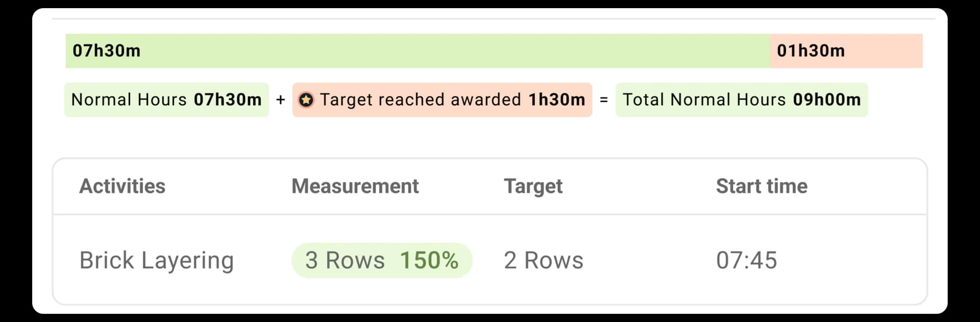Click the '3 Rows' measurement value

[345, 260]
